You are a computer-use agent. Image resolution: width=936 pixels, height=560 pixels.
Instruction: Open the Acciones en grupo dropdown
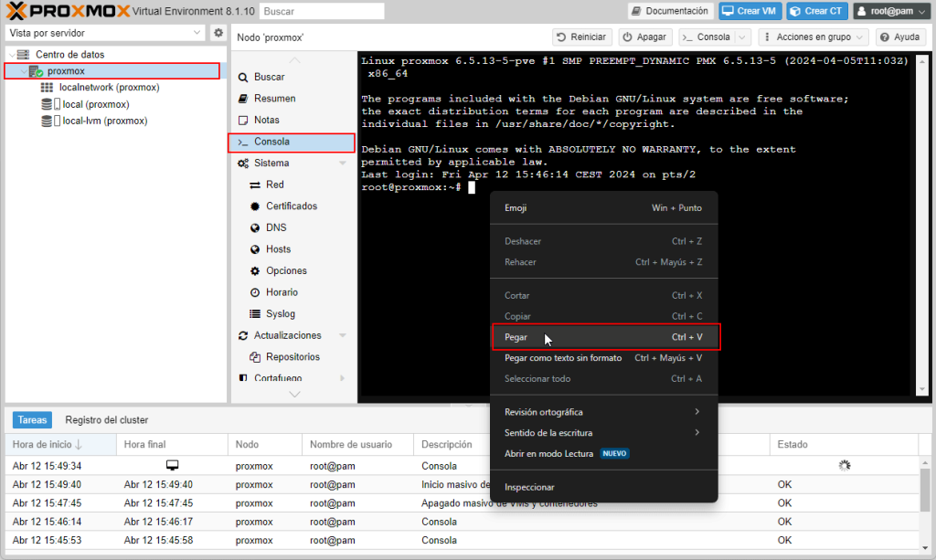point(814,37)
